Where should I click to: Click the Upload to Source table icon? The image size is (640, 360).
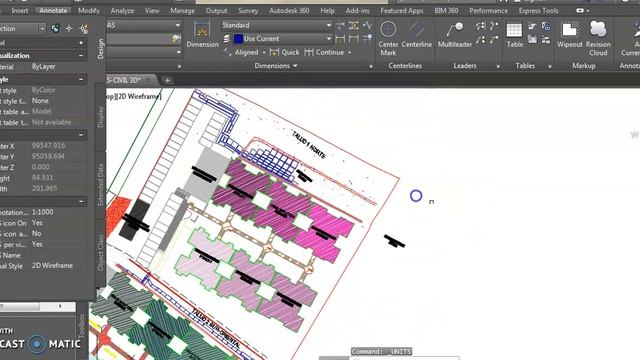[x=546, y=39]
